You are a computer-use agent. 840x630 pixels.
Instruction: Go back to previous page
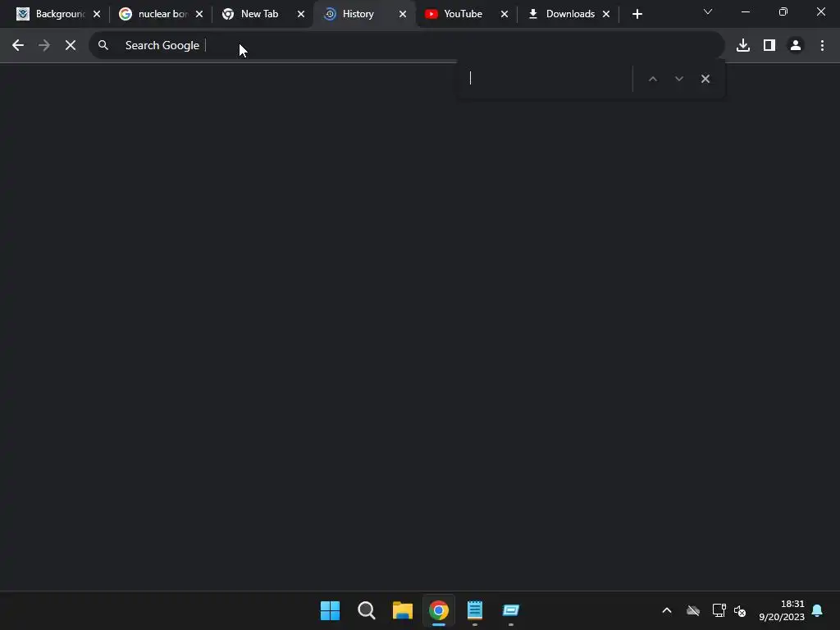pos(18,46)
